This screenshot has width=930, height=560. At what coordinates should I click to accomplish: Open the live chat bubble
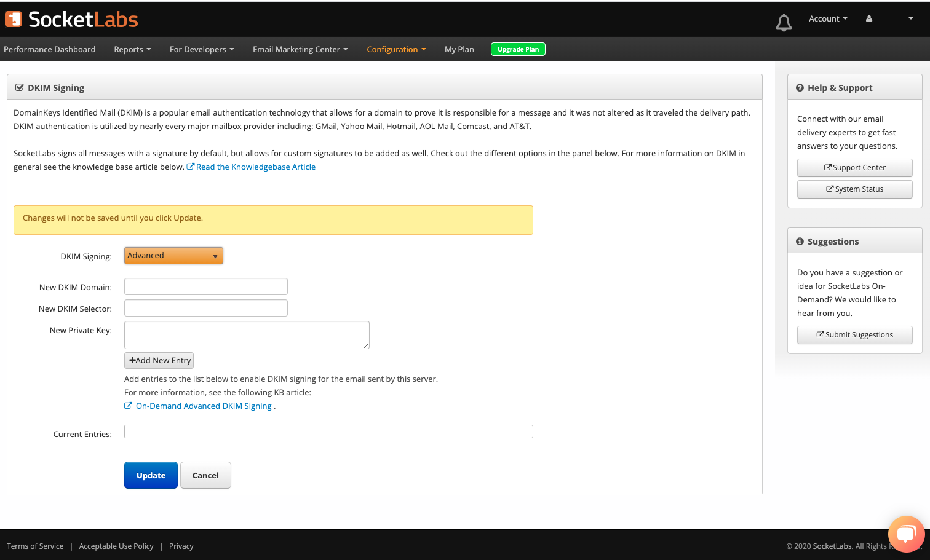[906, 534]
